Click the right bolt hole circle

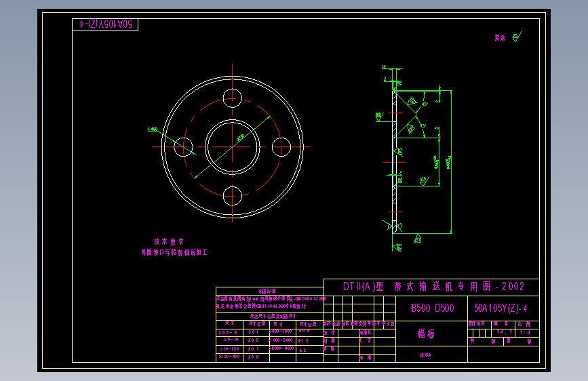tap(281, 146)
